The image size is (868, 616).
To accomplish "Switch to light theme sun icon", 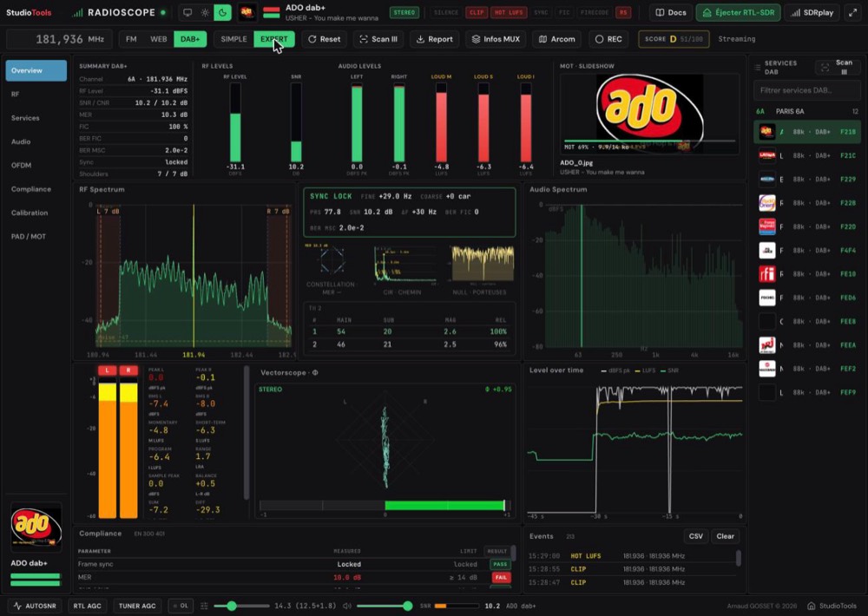I will [x=205, y=12].
